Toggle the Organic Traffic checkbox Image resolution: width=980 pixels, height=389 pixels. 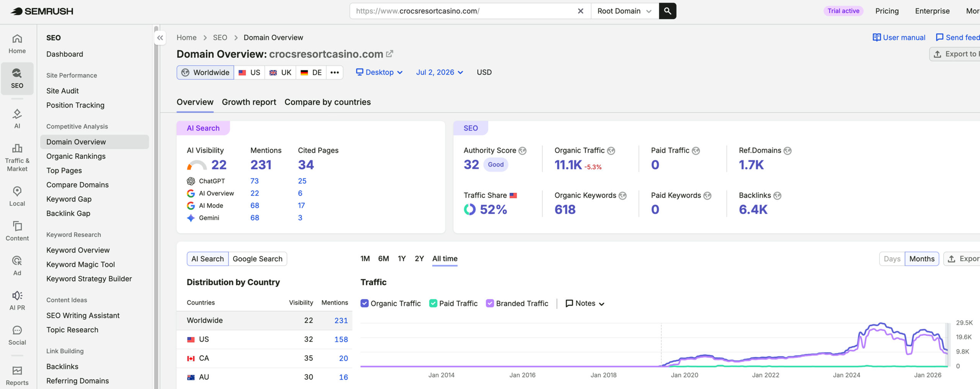click(364, 303)
